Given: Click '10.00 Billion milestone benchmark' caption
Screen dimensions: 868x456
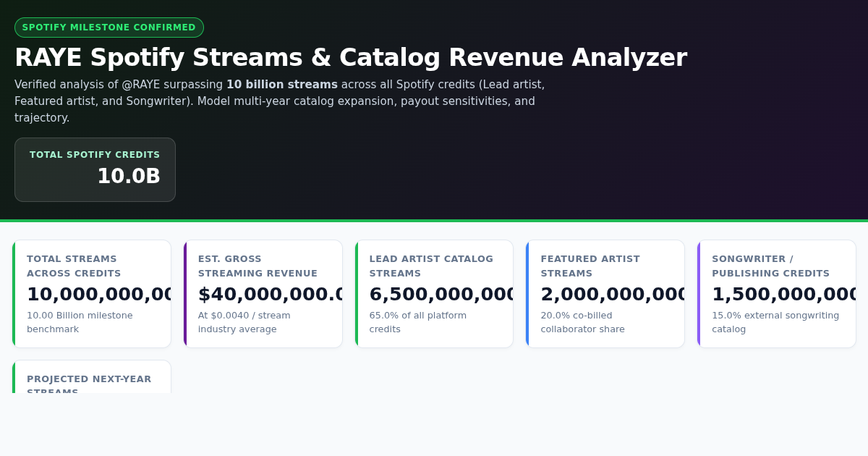Looking at the screenshot, I should point(80,322).
